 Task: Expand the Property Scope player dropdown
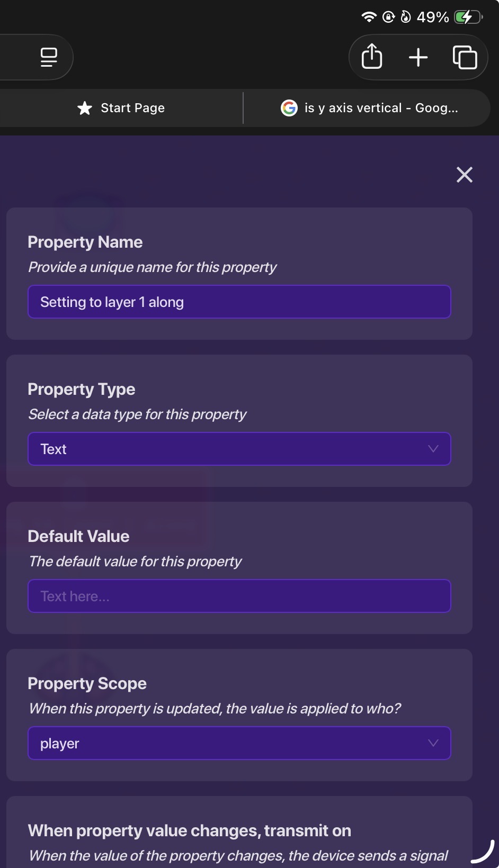pos(239,743)
